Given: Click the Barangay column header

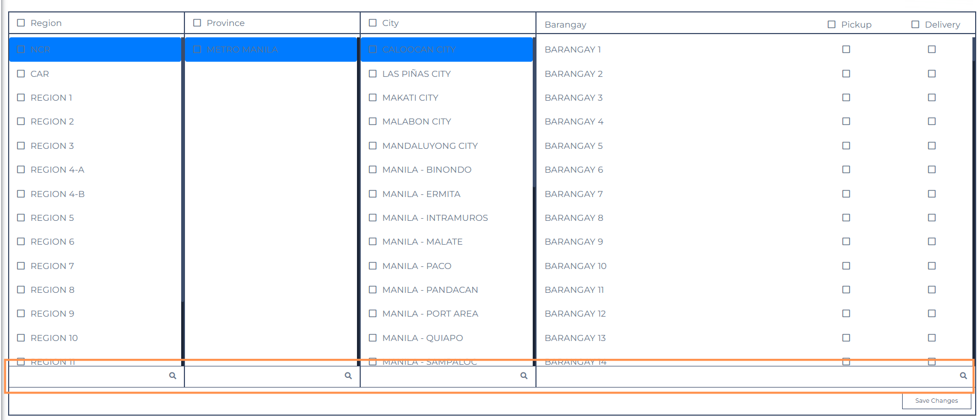Looking at the screenshot, I should [565, 24].
